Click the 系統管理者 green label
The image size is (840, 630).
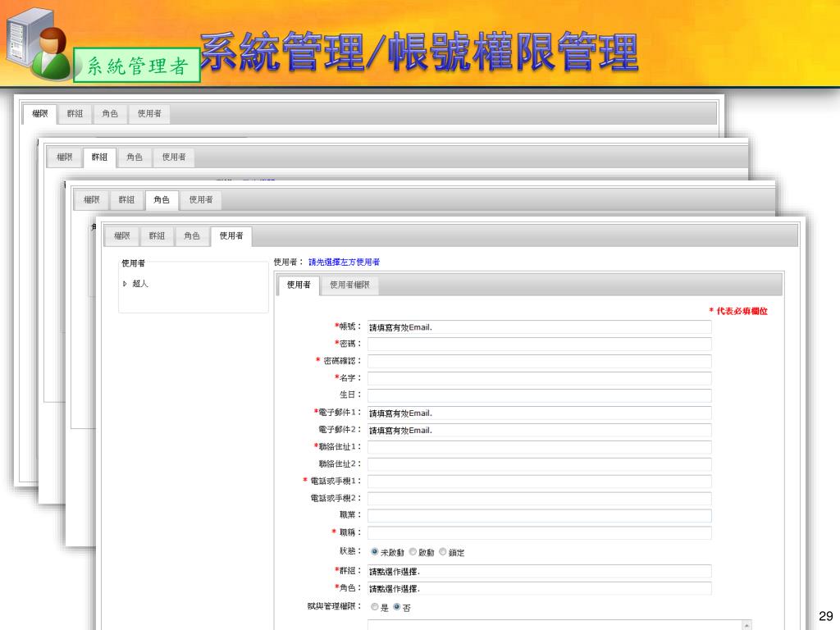point(137,66)
